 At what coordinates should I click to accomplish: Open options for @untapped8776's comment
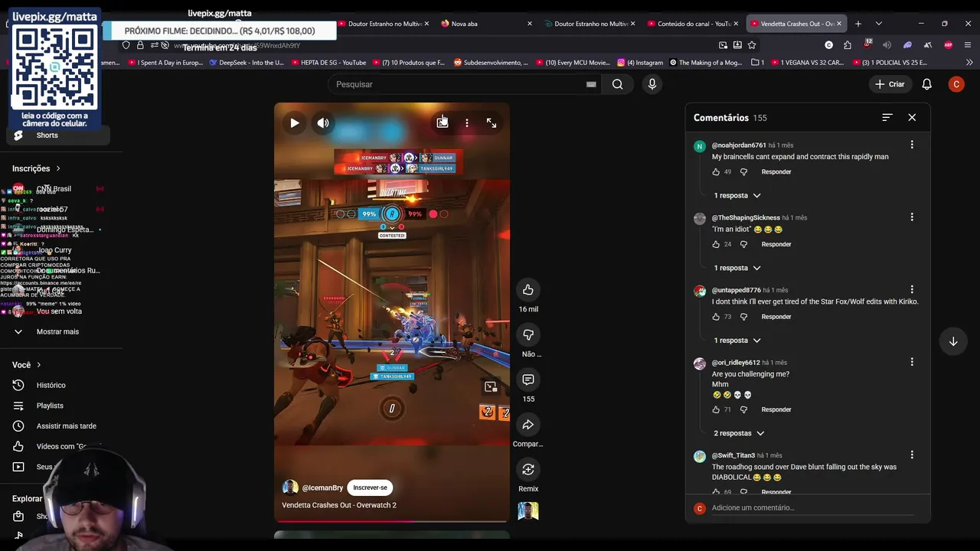[912, 290]
